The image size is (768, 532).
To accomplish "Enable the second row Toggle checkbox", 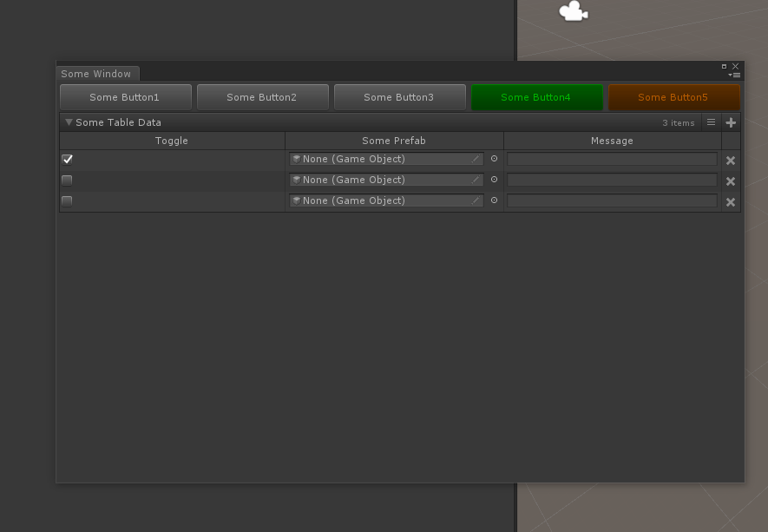I will point(67,180).
